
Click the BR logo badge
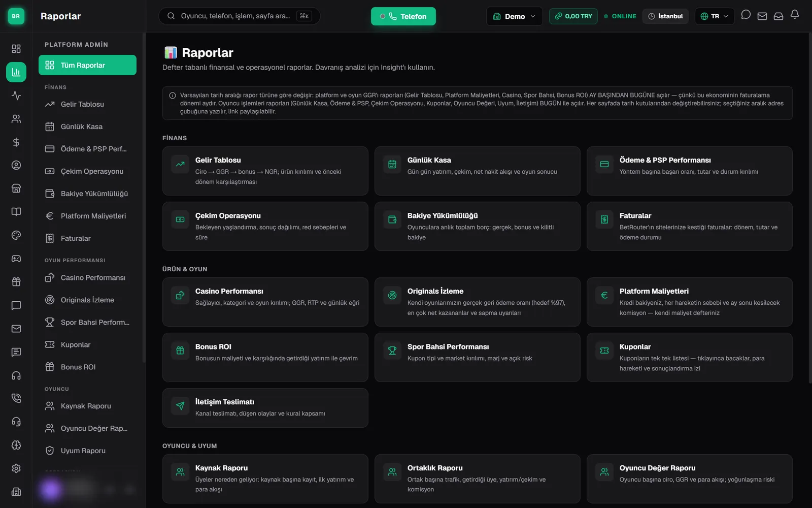pos(16,16)
